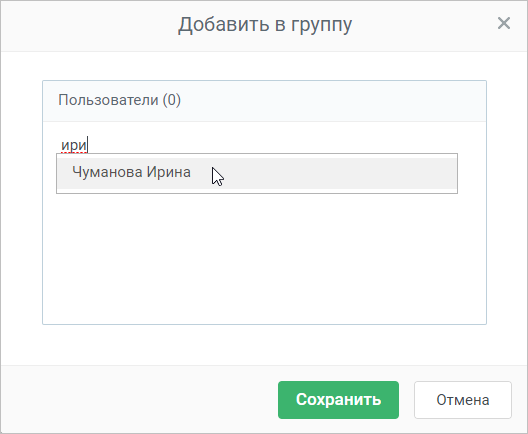Click the blank space below the suggestion dropdown

pos(264,259)
